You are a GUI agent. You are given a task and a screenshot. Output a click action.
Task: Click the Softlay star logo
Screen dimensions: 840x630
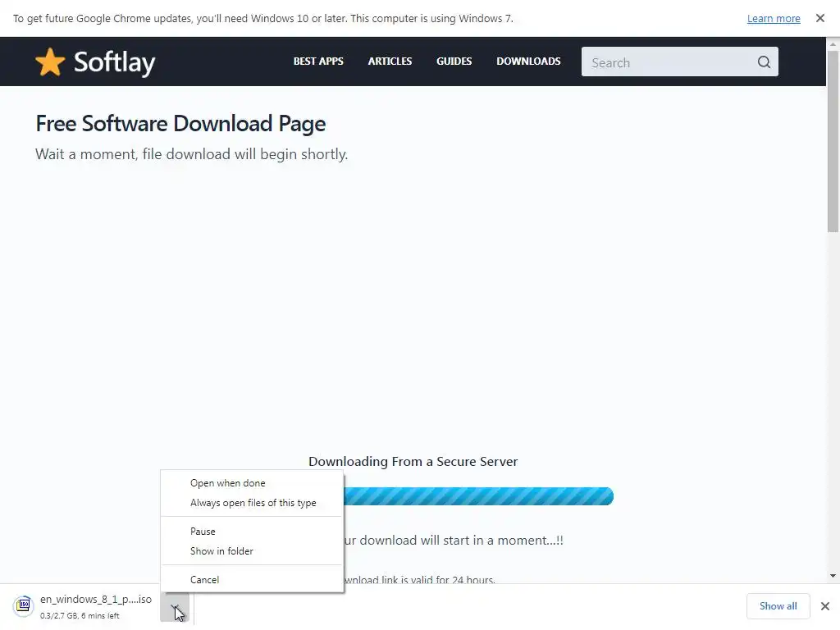(x=50, y=62)
